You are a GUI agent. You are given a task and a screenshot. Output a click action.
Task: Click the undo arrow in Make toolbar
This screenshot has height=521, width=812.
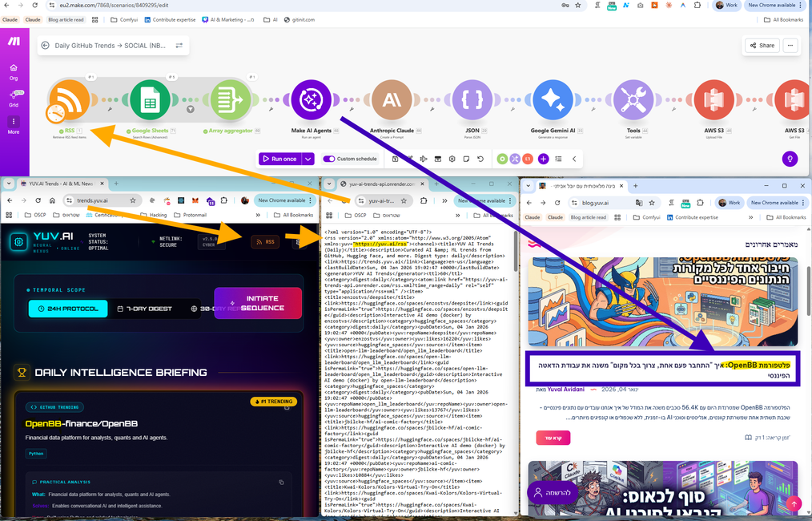(x=480, y=160)
